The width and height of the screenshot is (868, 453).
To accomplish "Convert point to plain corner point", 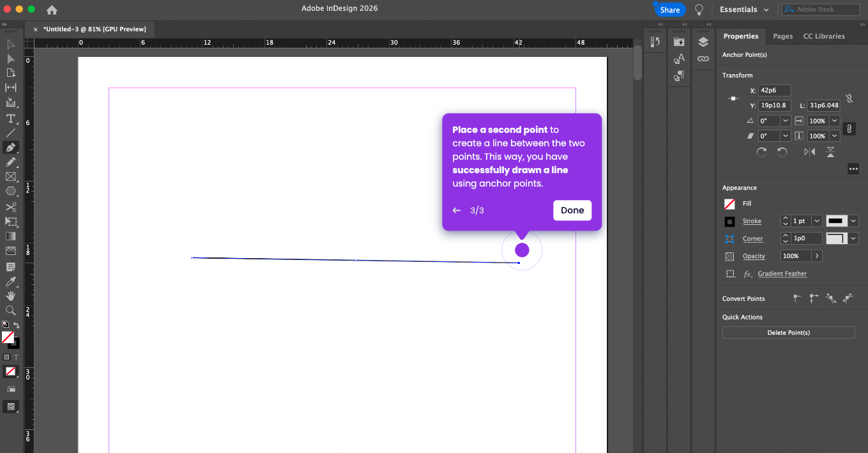I will (797, 298).
